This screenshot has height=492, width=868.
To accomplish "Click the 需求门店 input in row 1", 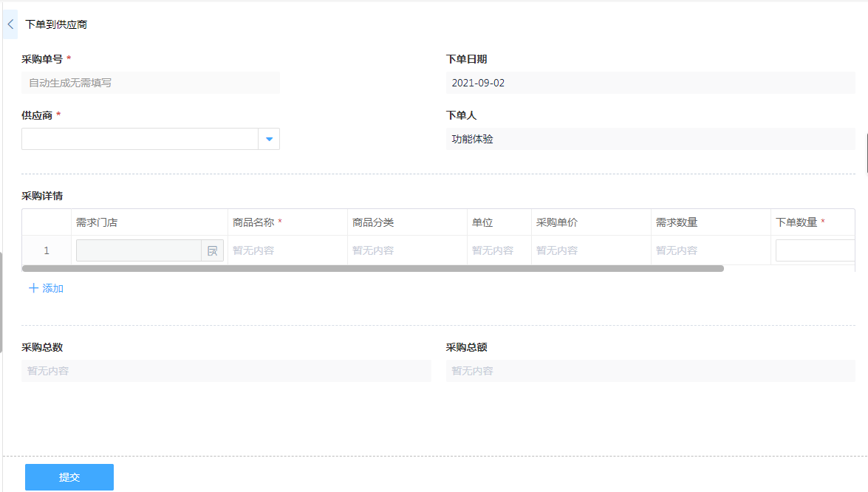I will [139, 250].
